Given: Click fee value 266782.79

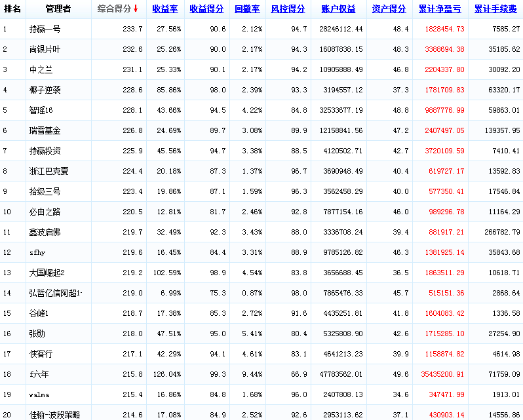Looking at the screenshot, I should 502,233.
